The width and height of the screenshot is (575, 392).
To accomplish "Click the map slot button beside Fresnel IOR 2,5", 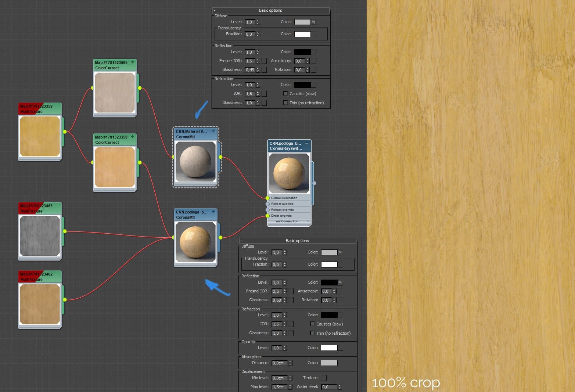I will pos(291,291).
